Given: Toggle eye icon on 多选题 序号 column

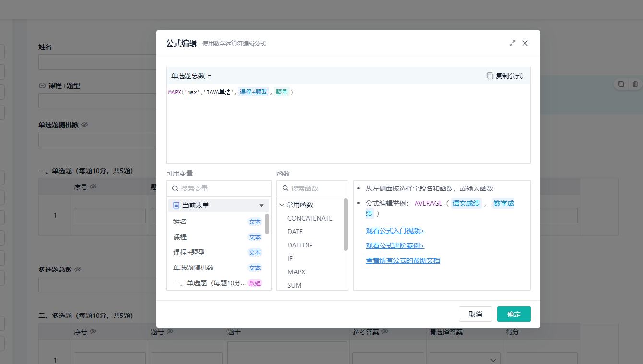Looking at the screenshot, I should [x=93, y=331].
